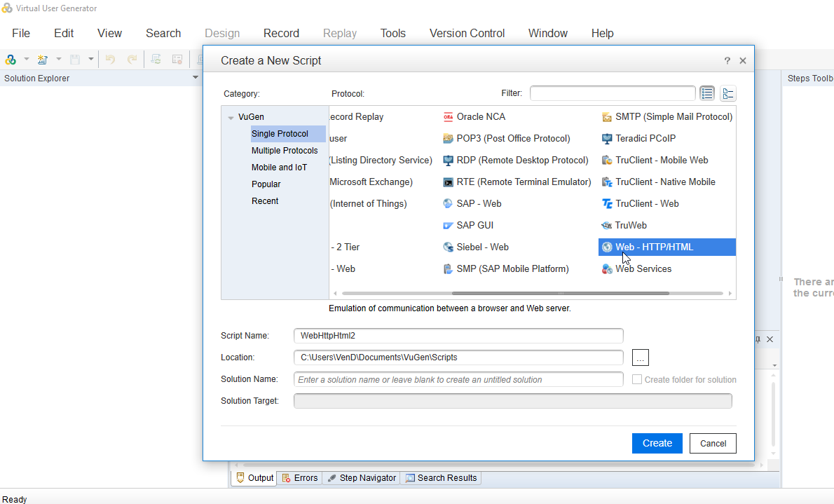Switch to the Errors tab
The width and height of the screenshot is (834, 504).
point(300,477)
